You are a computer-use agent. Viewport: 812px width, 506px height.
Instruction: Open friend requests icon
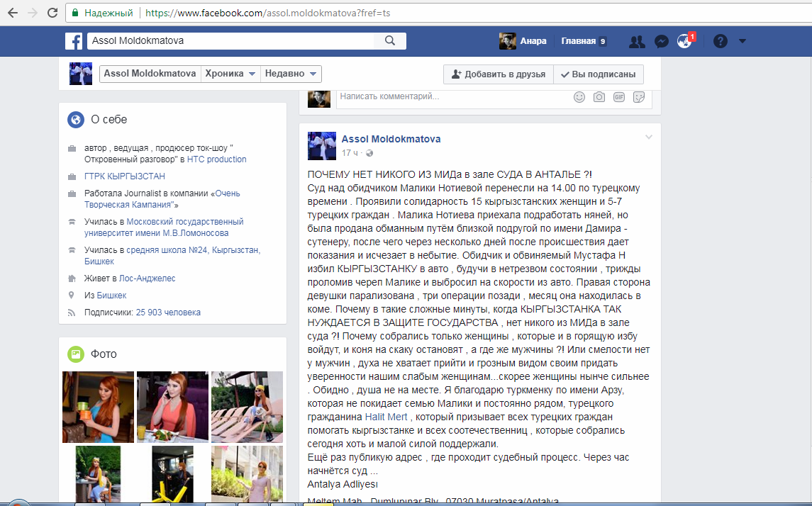637,41
